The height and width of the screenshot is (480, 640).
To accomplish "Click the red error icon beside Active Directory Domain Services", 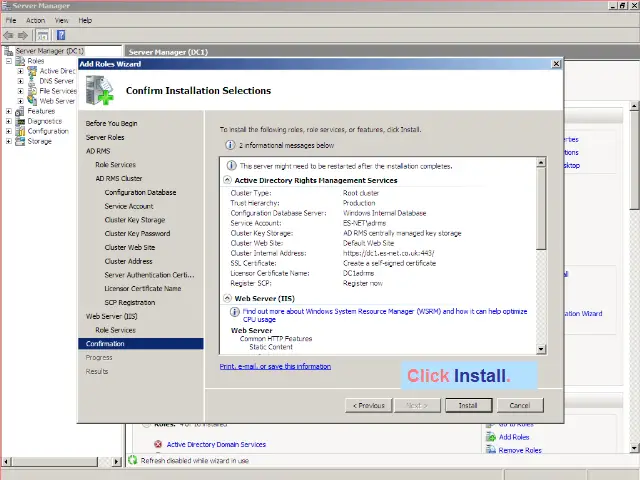I will (158, 444).
